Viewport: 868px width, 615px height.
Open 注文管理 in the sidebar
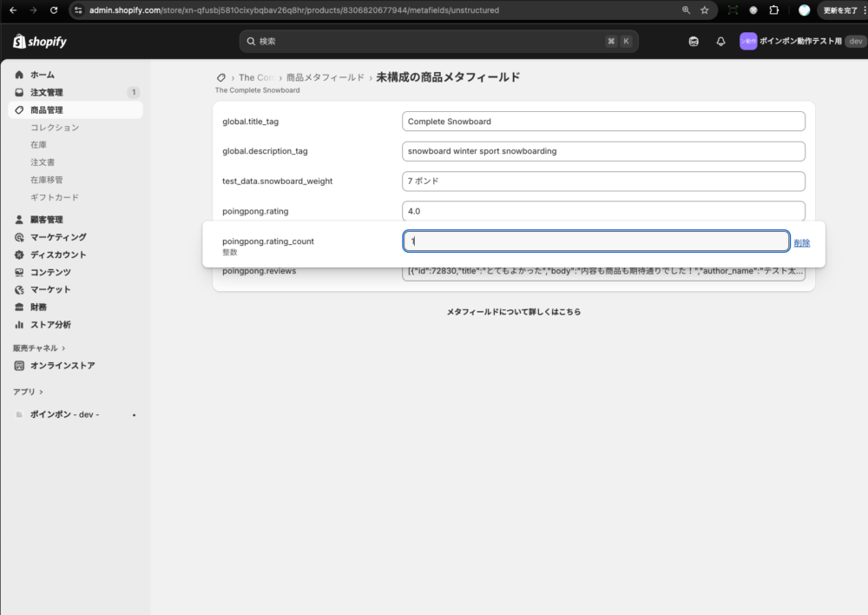coord(46,92)
